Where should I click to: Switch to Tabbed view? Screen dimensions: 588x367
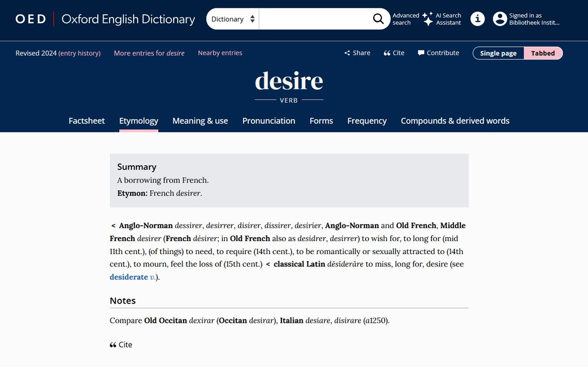pos(543,53)
